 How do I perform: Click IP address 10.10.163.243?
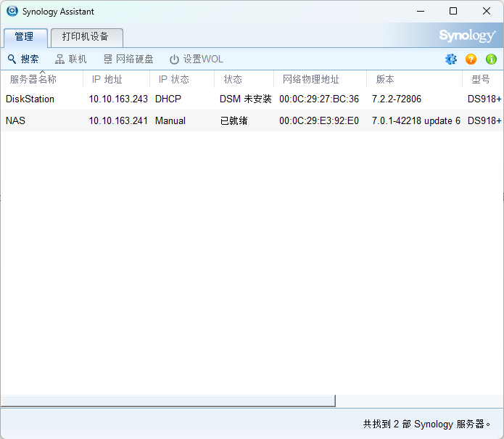pos(118,99)
